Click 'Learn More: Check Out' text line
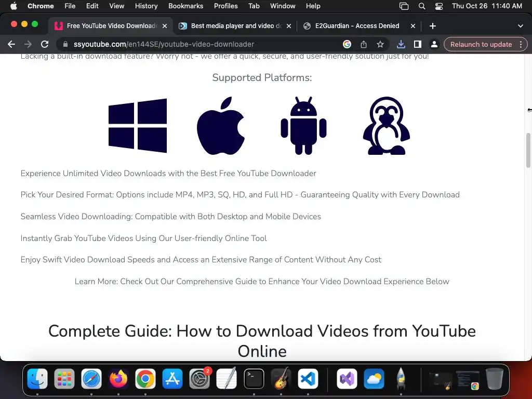The image size is (532, 399). 262,281
